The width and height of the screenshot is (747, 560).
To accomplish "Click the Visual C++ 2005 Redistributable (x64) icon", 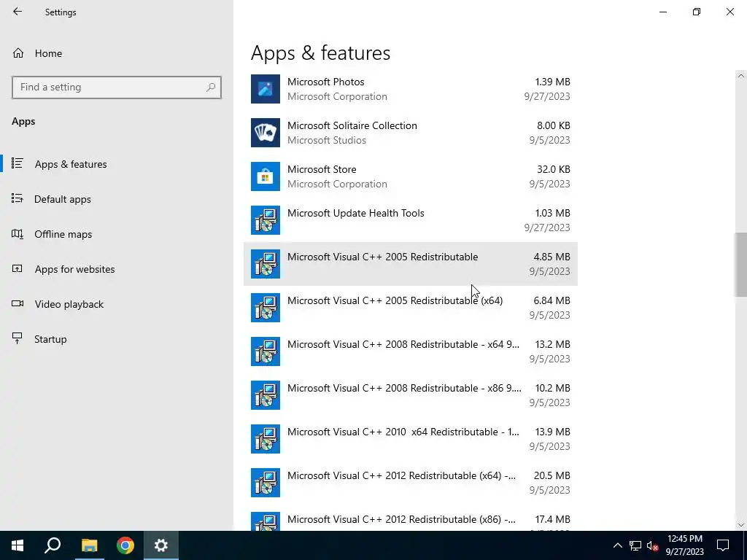I will point(266,308).
